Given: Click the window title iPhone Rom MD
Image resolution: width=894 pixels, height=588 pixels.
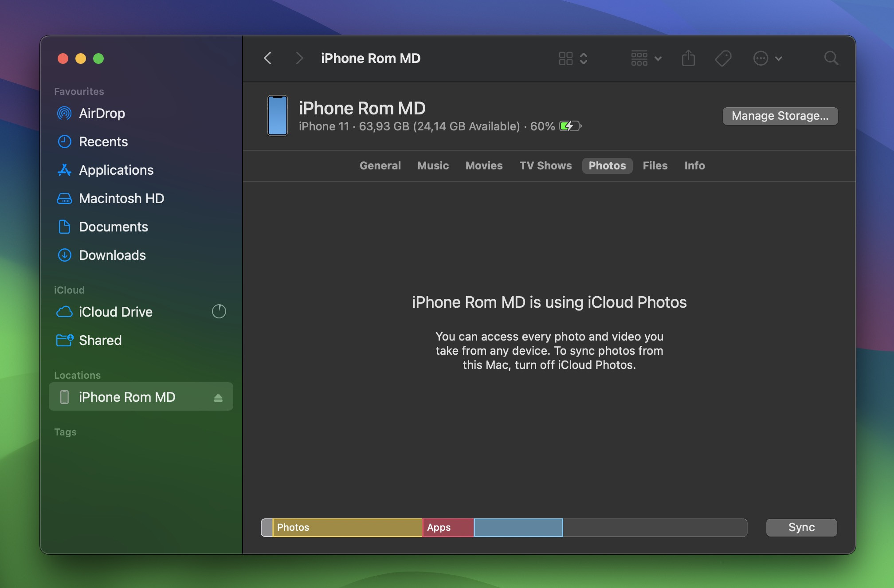Looking at the screenshot, I should click(371, 58).
